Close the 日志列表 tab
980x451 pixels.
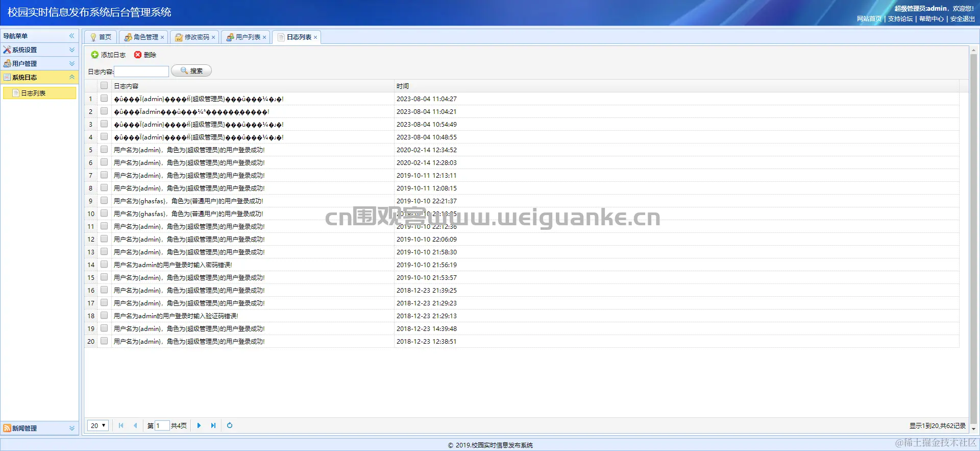(315, 37)
